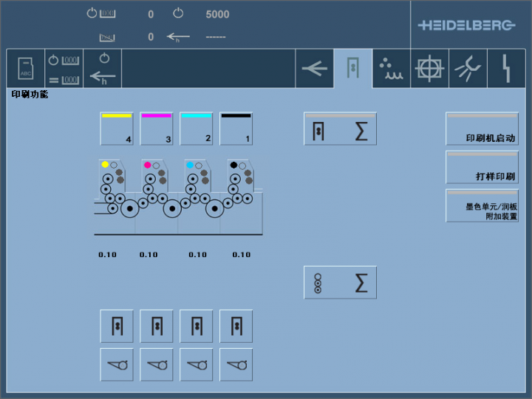The height and width of the screenshot is (399, 532).
Task: Open the production speed per hour tab
Action: click(103, 68)
